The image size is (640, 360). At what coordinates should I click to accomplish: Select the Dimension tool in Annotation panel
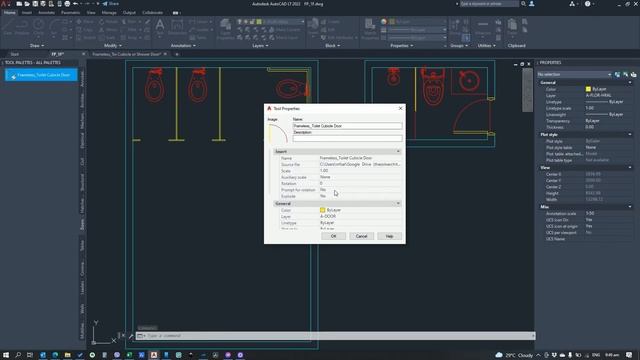click(x=177, y=27)
